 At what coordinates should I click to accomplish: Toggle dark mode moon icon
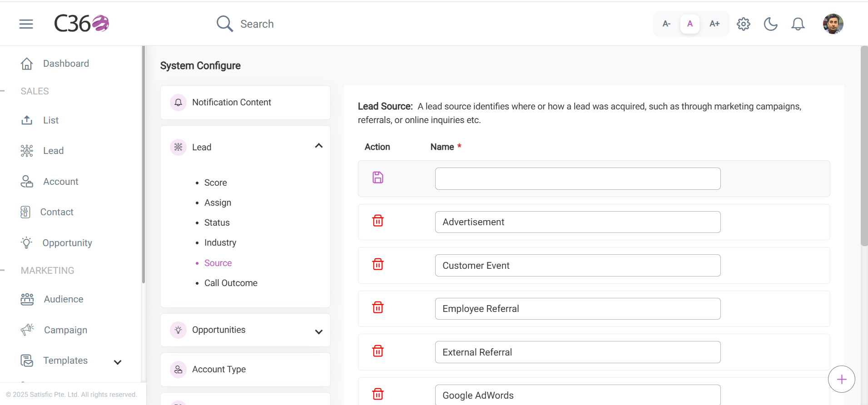pos(771,24)
